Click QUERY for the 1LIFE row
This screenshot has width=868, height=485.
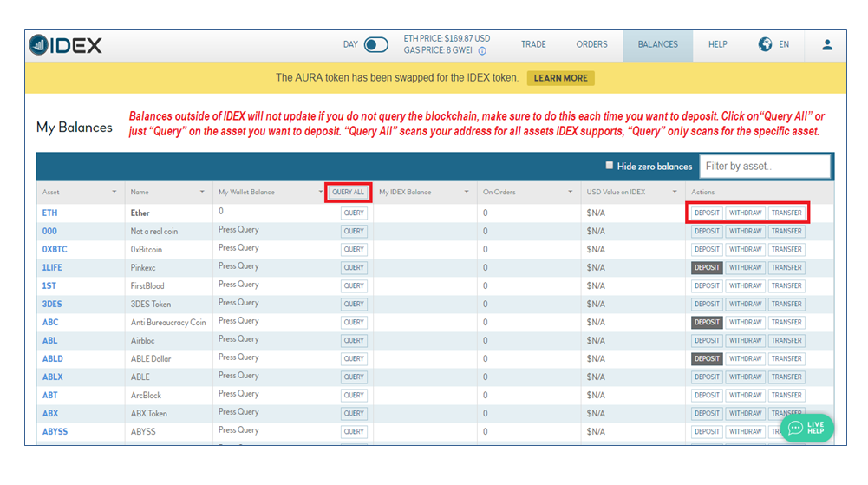coord(354,267)
